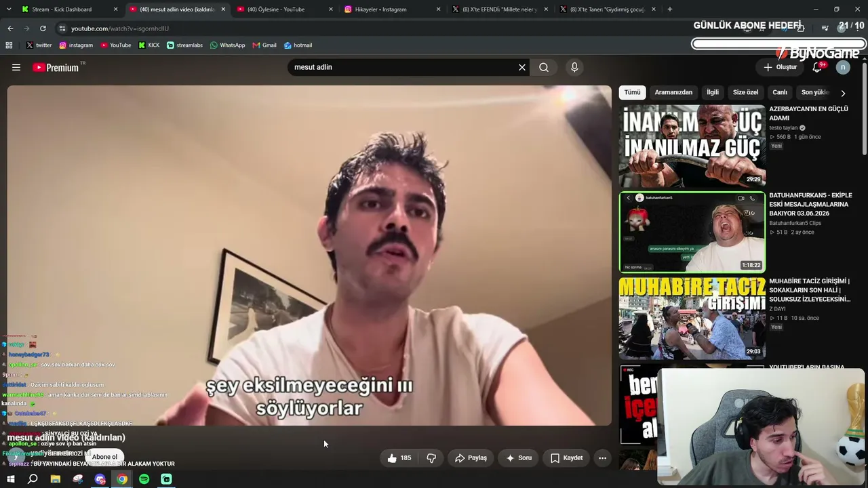Start voice search with the microphone
The width and height of the screenshot is (868, 488).
574,67
